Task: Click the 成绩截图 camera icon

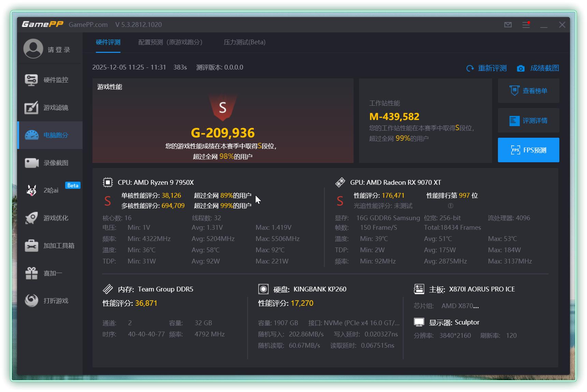Action: (x=520, y=69)
